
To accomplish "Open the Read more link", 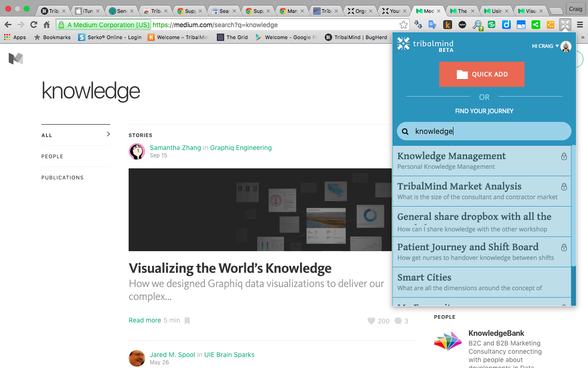I will click(x=145, y=320).
